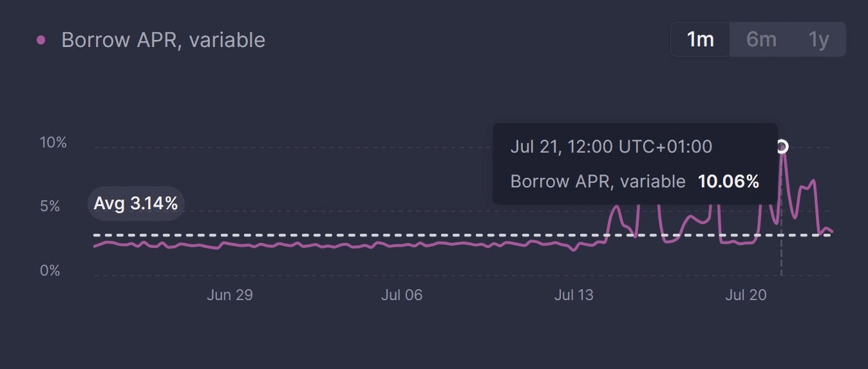Click the Jun 29 date label
The image size is (868, 369).
(229, 296)
